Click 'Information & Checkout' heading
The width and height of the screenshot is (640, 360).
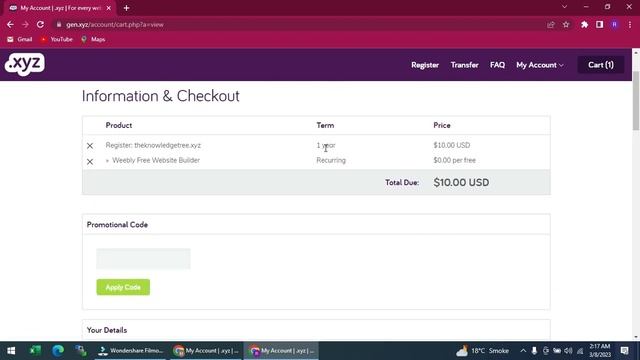coord(161,96)
